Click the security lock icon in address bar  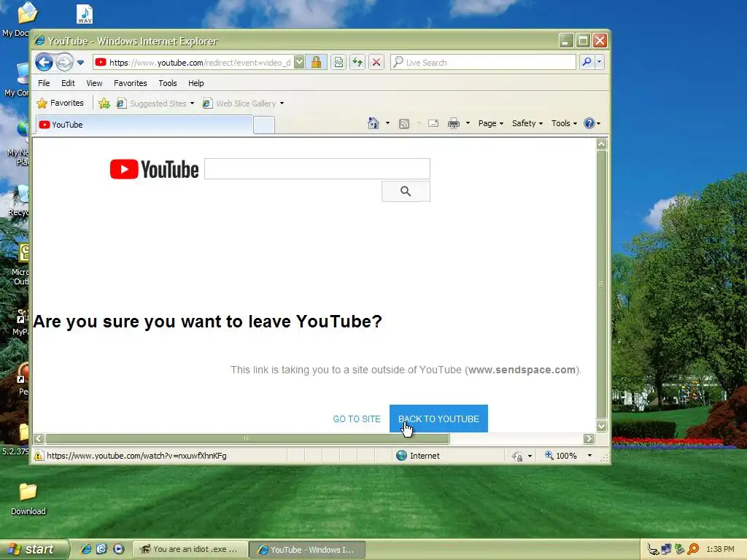pos(316,62)
